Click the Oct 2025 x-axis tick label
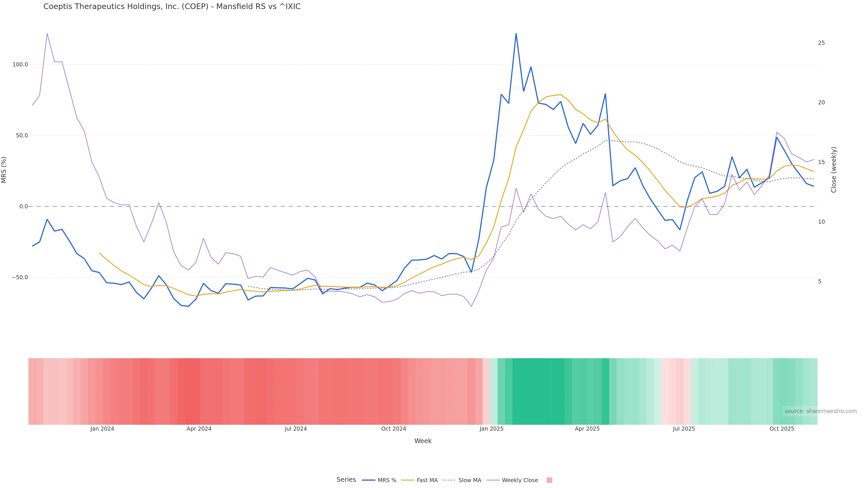Image resolution: width=868 pixels, height=488 pixels. tap(782, 429)
